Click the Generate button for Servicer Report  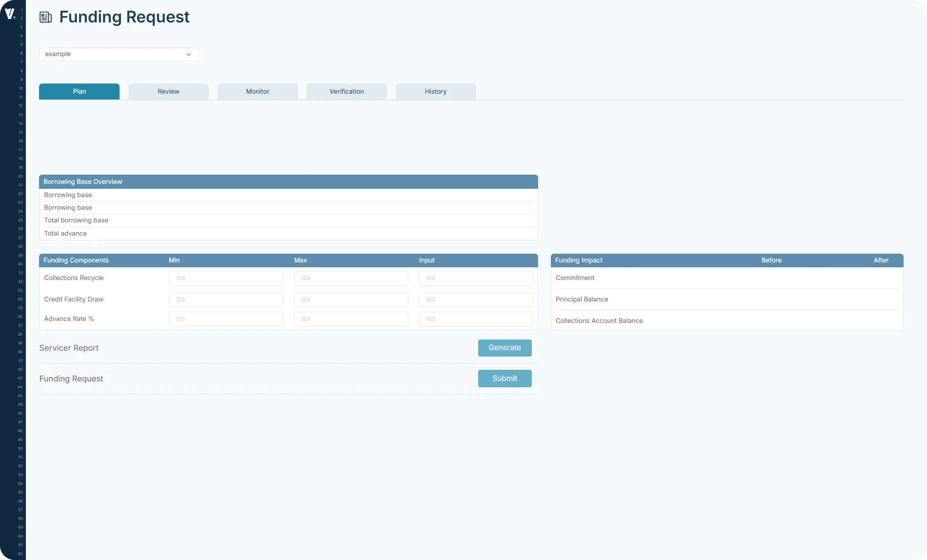tap(504, 348)
